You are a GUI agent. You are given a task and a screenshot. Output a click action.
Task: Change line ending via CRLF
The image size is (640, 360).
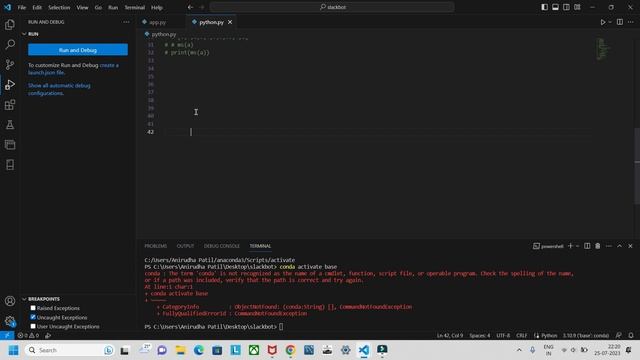tap(522, 336)
